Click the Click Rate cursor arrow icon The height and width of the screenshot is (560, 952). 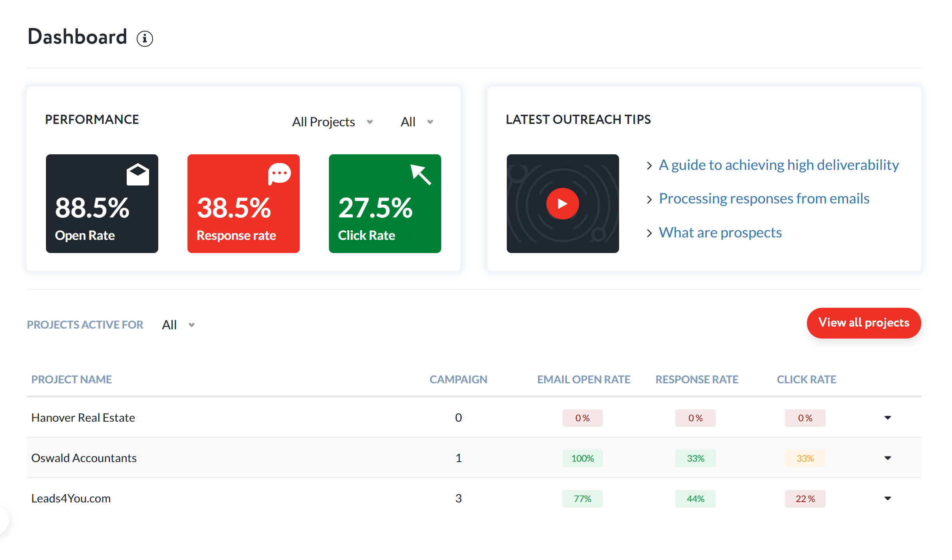coord(421,175)
